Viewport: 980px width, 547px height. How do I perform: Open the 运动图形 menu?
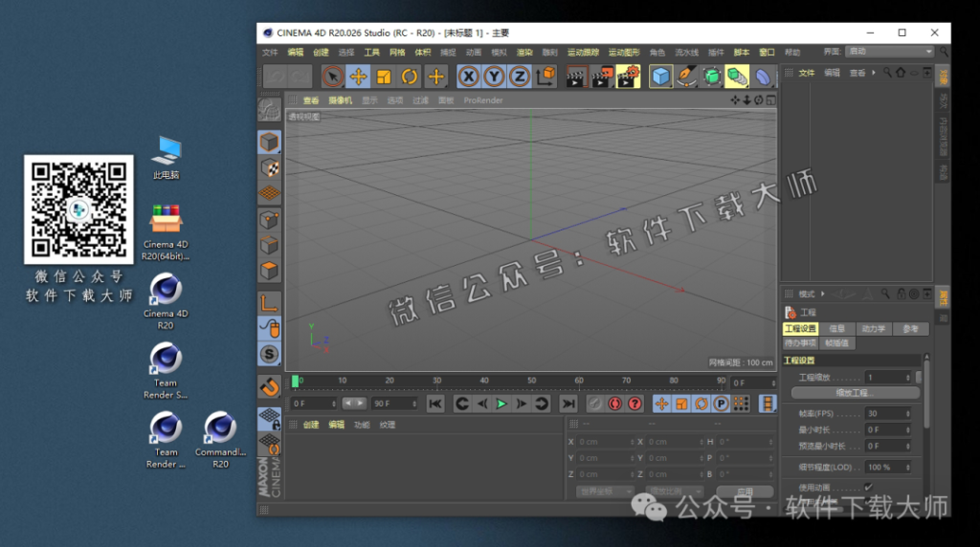point(624,53)
